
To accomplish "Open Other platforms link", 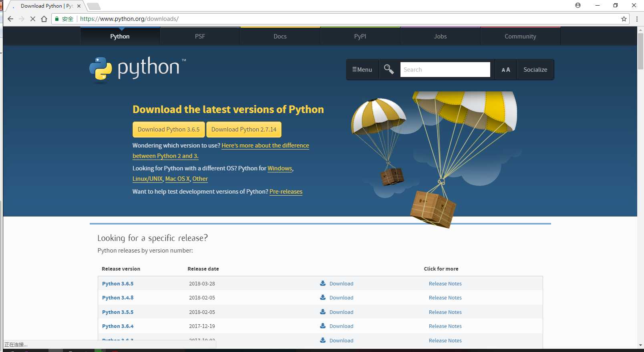I will point(200,179).
